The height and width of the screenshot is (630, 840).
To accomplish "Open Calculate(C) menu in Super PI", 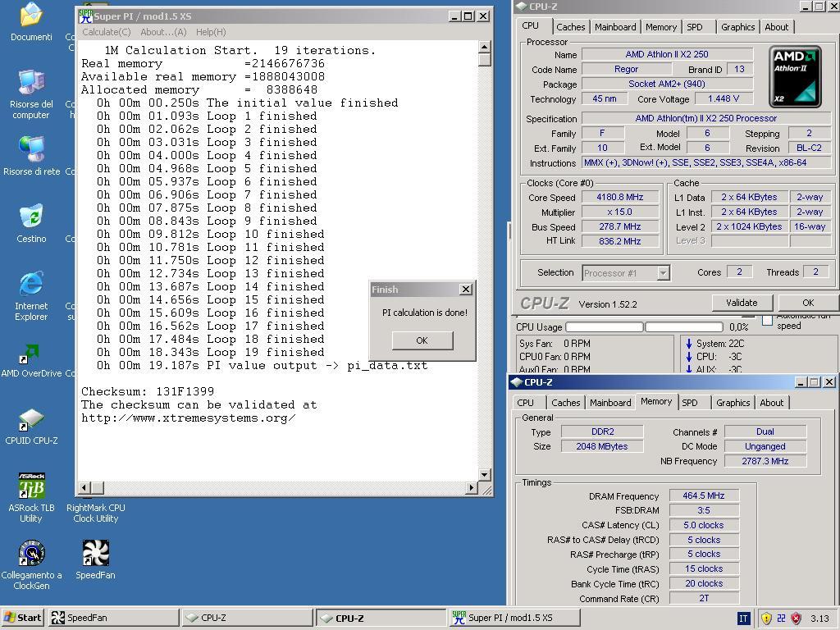I will [106, 32].
